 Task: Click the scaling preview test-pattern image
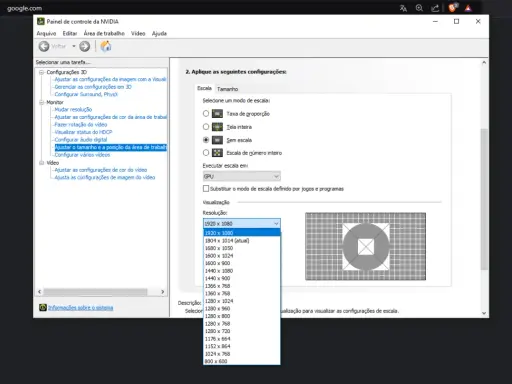365,246
